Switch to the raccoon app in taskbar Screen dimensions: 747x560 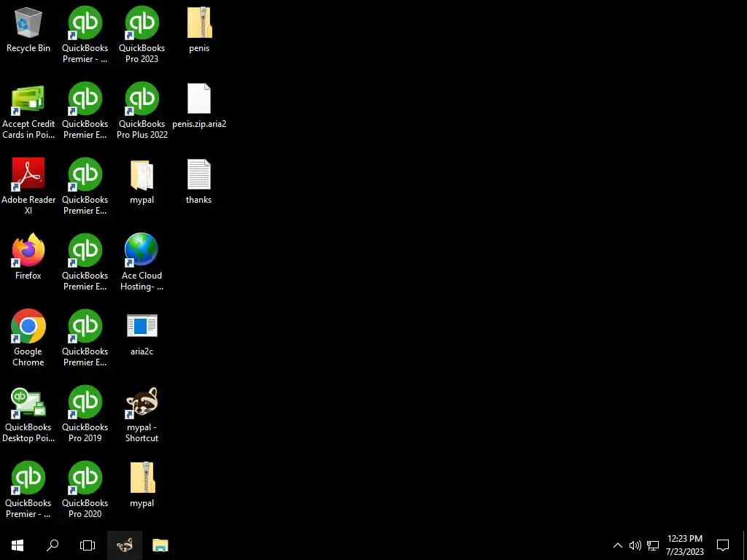click(124, 545)
